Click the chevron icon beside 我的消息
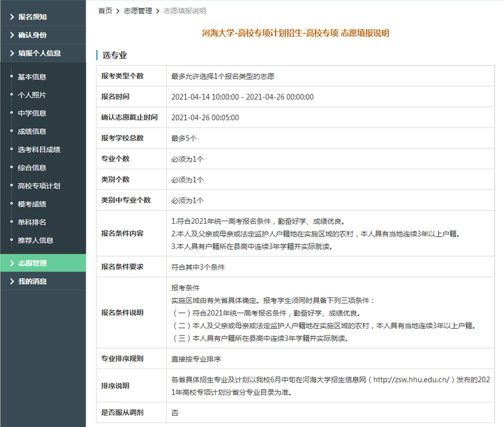Image resolution: width=504 pixels, height=427 pixels. tap(12, 282)
